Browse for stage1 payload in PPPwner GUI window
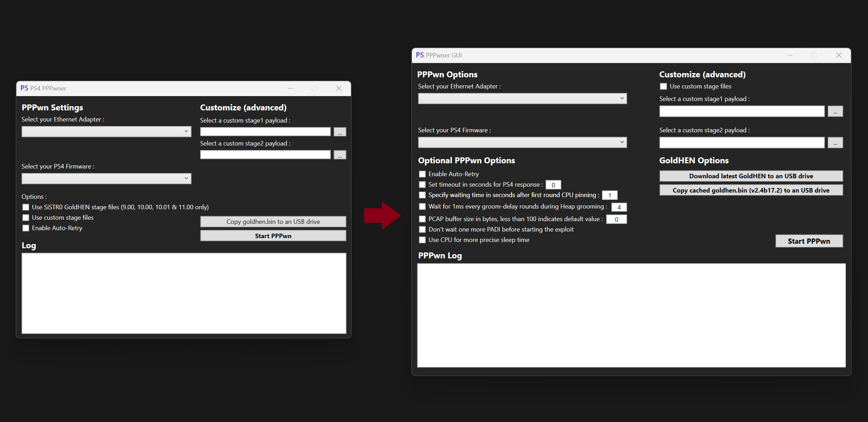 (835, 111)
